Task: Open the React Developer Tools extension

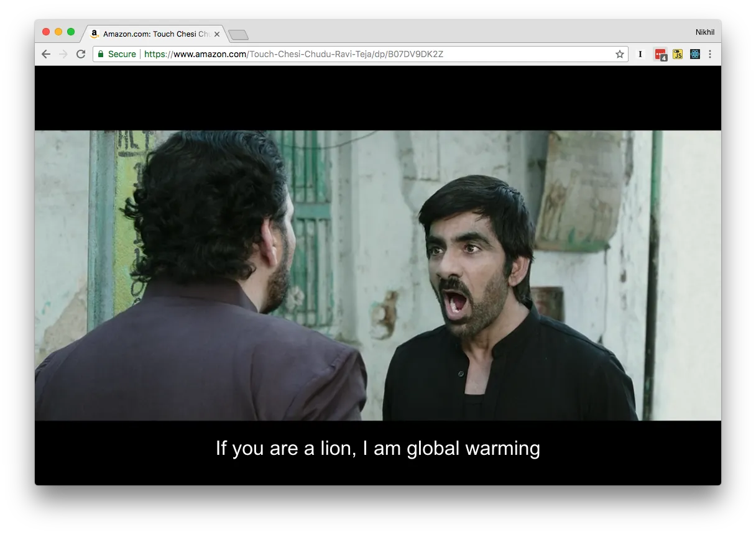Action: click(x=694, y=54)
